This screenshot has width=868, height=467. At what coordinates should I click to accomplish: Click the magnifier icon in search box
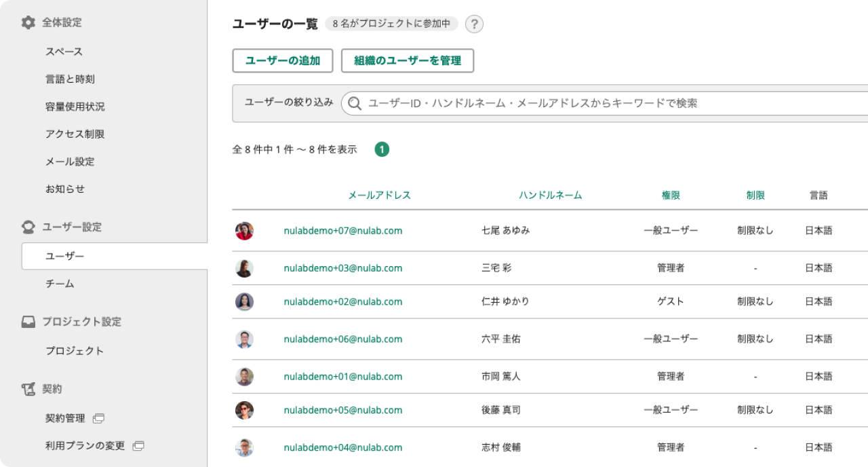(x=355, y=103)
